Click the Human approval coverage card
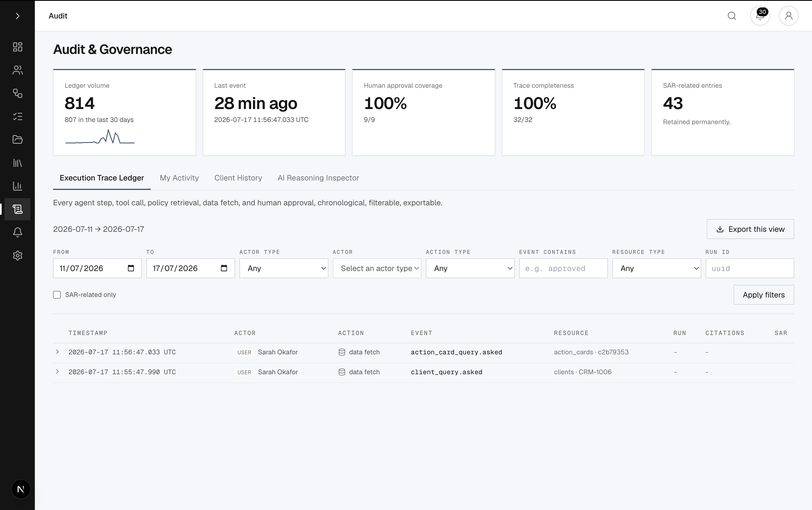812x510 pixels. point(423,112)
